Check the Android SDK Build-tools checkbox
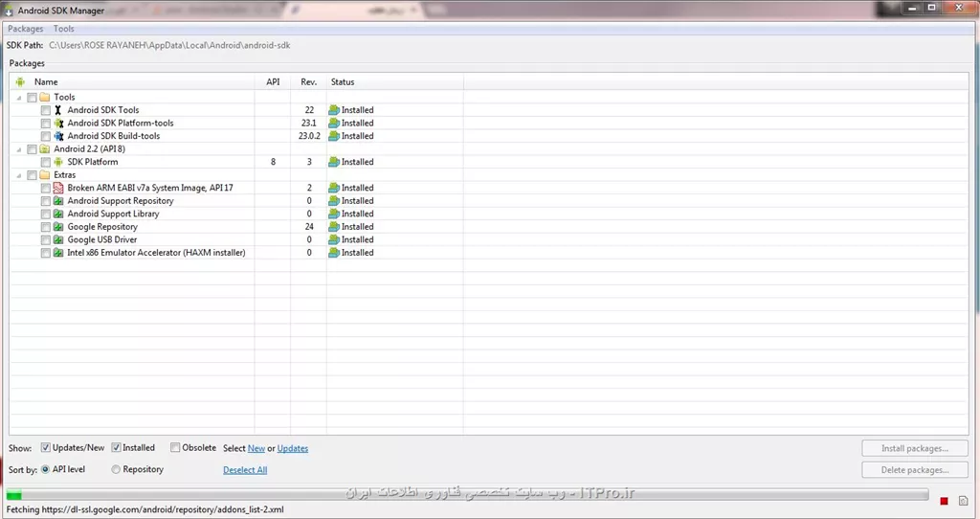980x519 pixels. 46,136
